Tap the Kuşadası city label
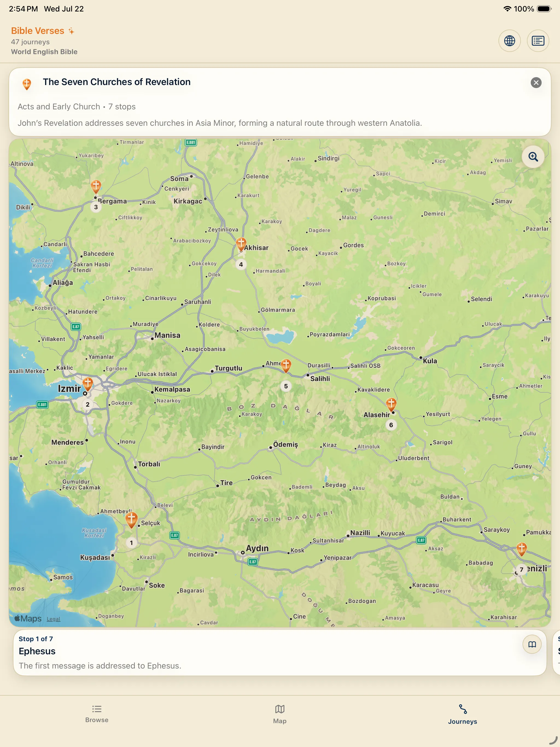Image resolution: width=560 pixels, height=747 pixels. [x=95, y=558]
